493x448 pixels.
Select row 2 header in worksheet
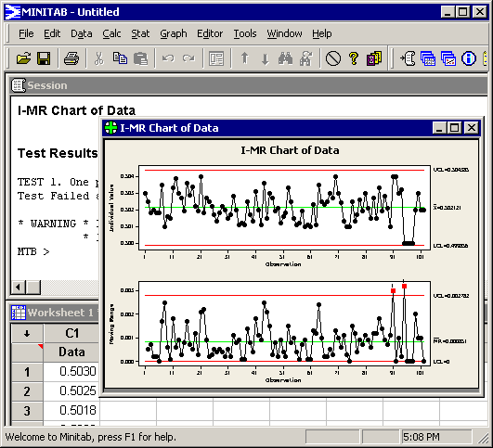click(27, 391)
